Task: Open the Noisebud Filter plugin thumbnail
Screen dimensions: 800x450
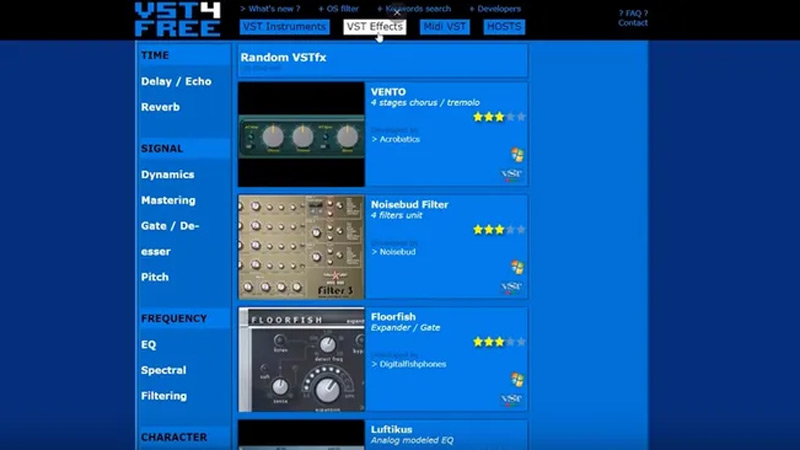Action: 301,246
